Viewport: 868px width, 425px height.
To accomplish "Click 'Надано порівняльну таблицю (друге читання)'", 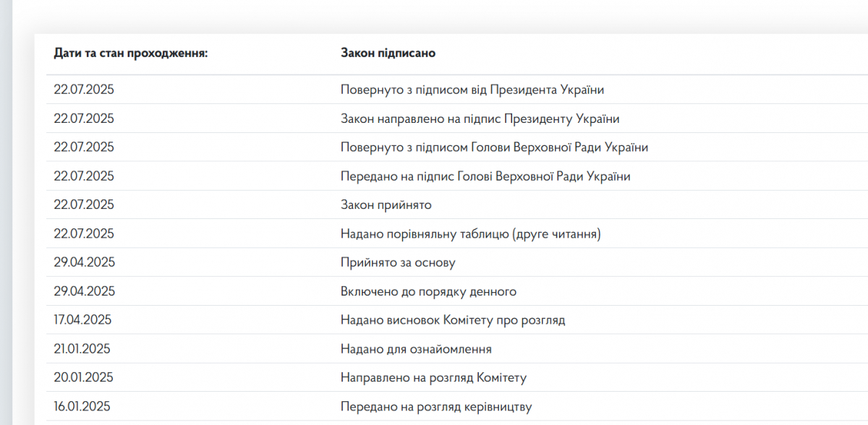I will (x=471, y=234).
